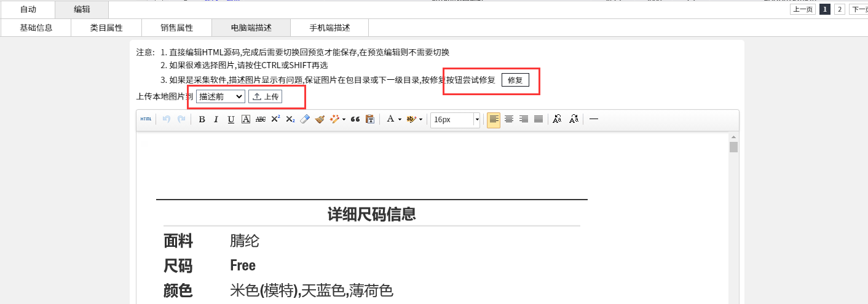
Task: Expand the font color dropdown arrow
Action: click(x=400, y=120)
